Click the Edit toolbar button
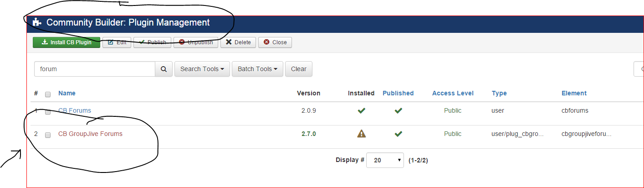 (117, 42)
